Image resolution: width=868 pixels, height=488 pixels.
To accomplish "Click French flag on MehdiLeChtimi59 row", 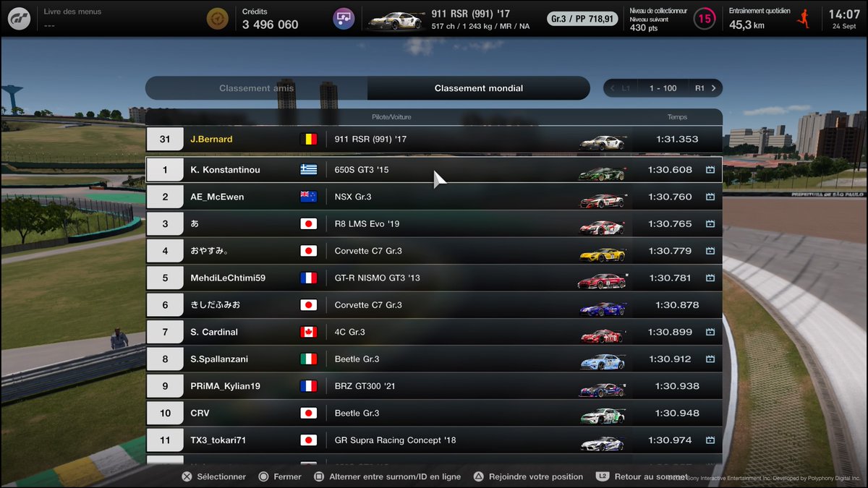I will pos(308,278).
